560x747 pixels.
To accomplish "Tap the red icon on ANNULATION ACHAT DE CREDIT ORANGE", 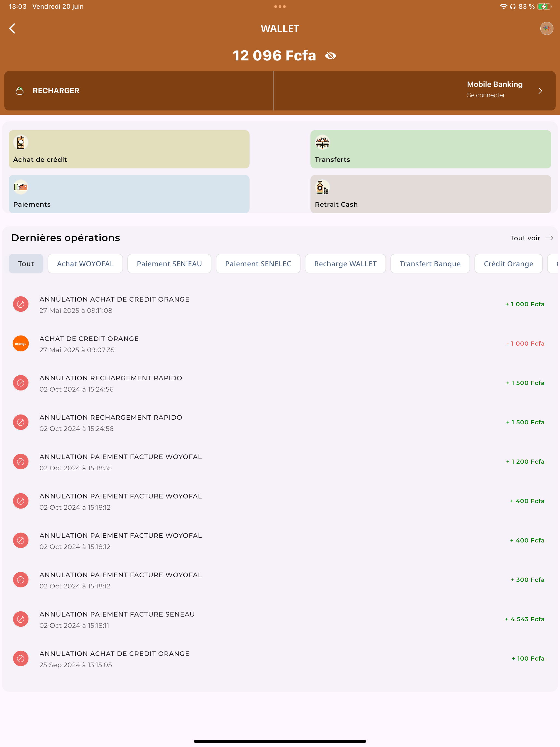I will (x=21, y=304).
